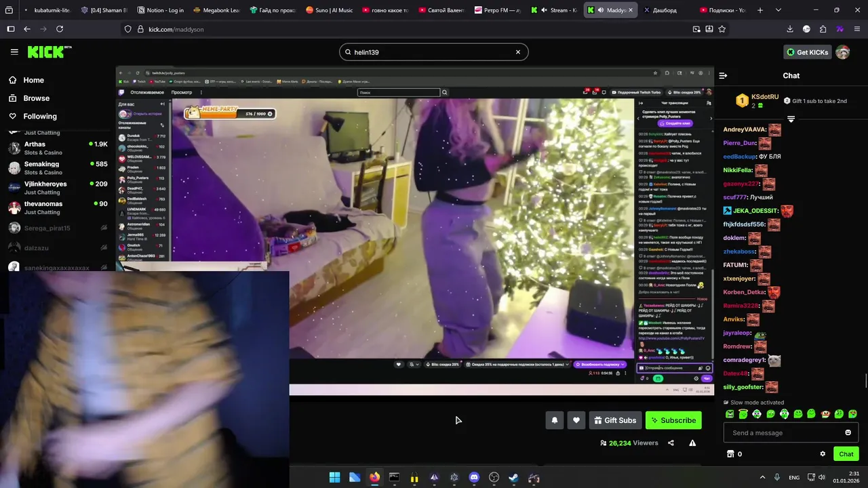Open the channel shop icon
Viewport: 868px width, 488px height.
point(730,454)
